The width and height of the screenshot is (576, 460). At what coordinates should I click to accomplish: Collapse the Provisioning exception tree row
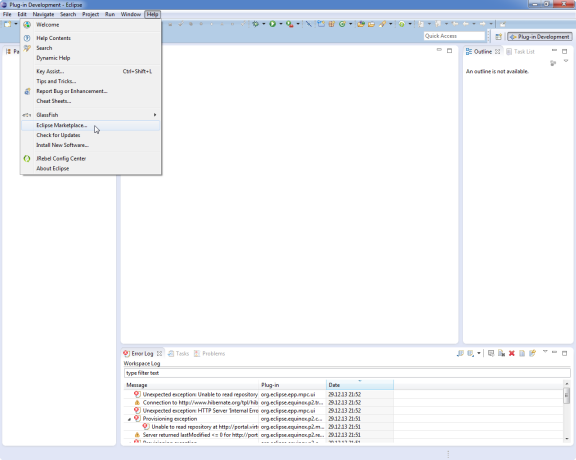coord(129,419)
